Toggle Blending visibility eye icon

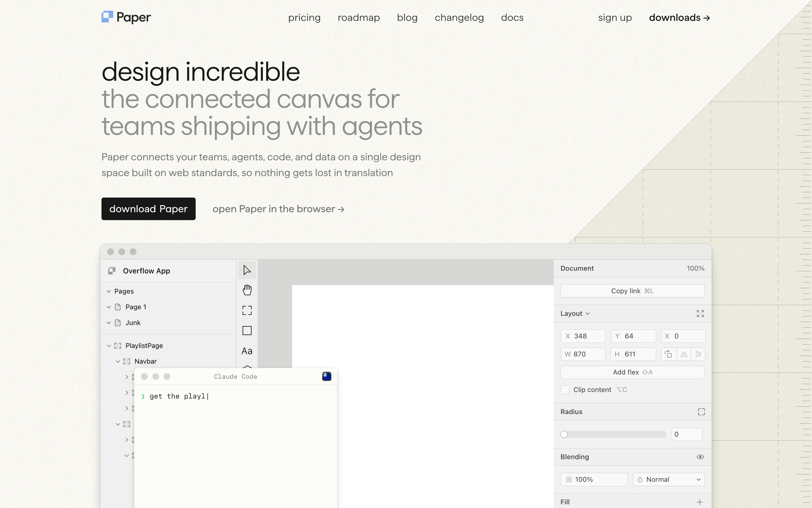[x=700, y=457]
